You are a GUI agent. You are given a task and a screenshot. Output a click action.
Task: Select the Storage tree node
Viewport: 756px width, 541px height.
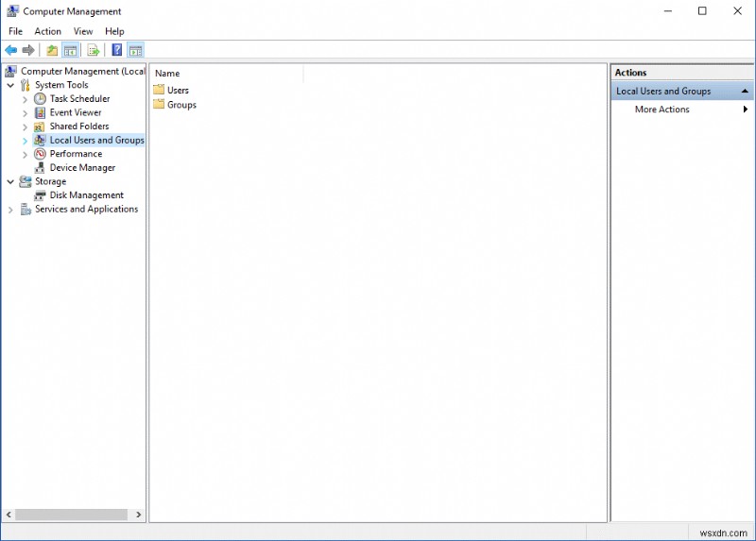click(x=50, y=181)
